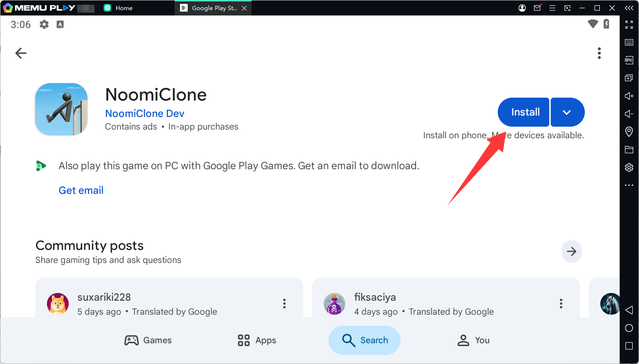Screen dimensions: 639x364
Task: Open the three-dot overflow menu in Play Store
Action: [x=599, y=53]
